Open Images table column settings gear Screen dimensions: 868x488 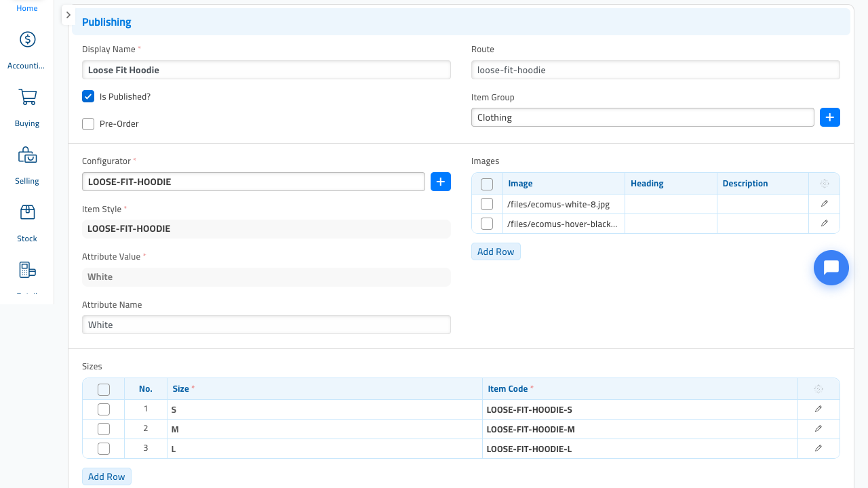(x=825, y=184)
